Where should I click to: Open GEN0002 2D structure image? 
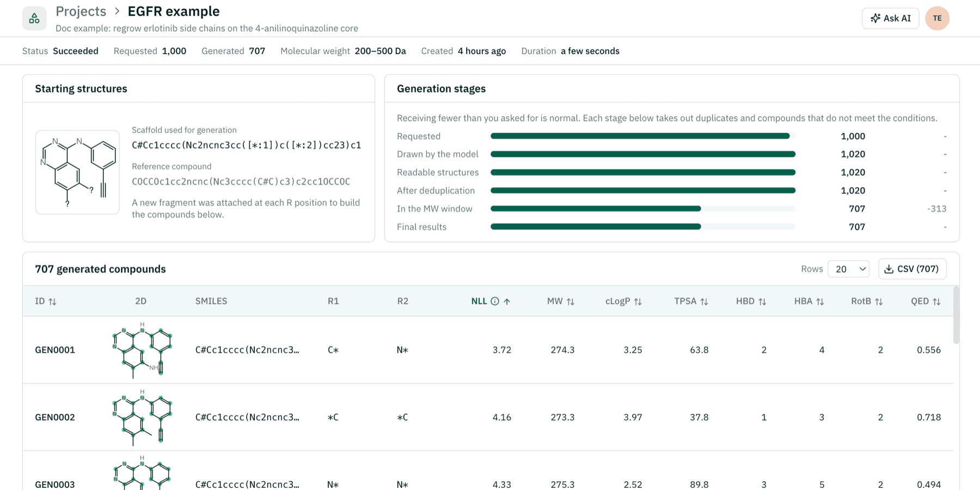click(x=142, y=418)
